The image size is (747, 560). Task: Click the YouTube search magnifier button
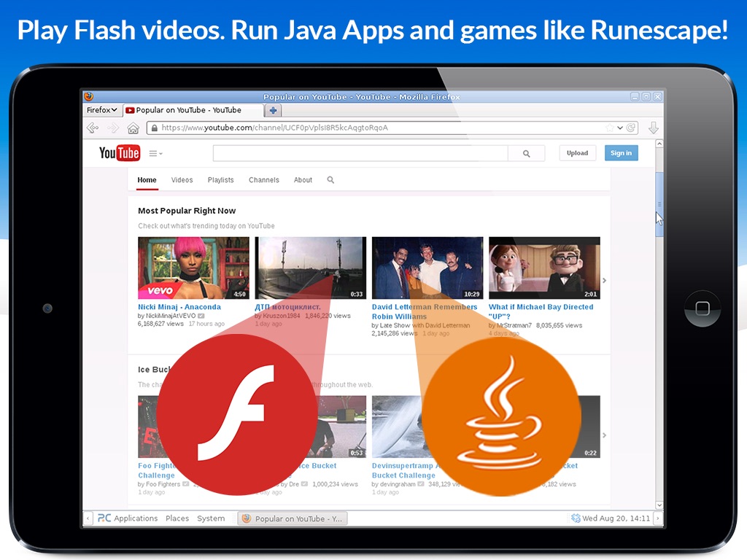[x=527, y=153]
